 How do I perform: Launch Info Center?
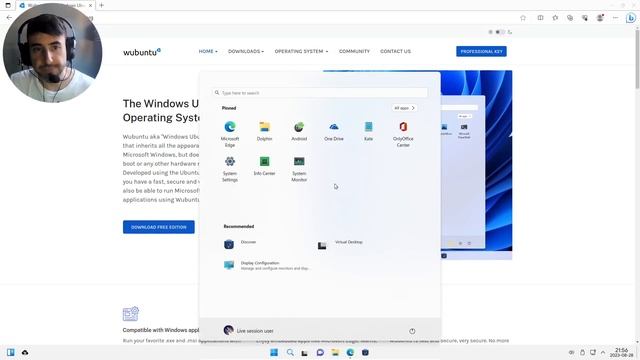tap(264, 166)
